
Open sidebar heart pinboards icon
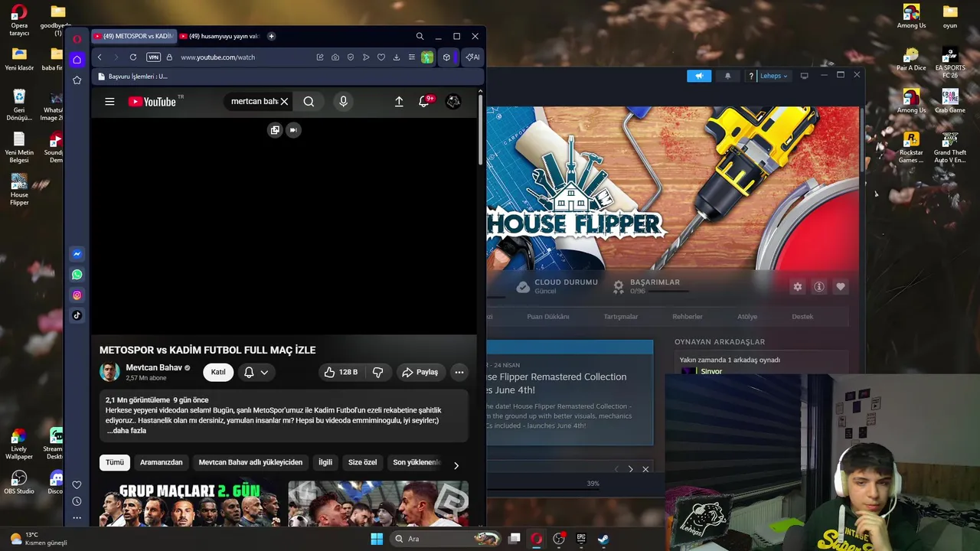[77, 485]
